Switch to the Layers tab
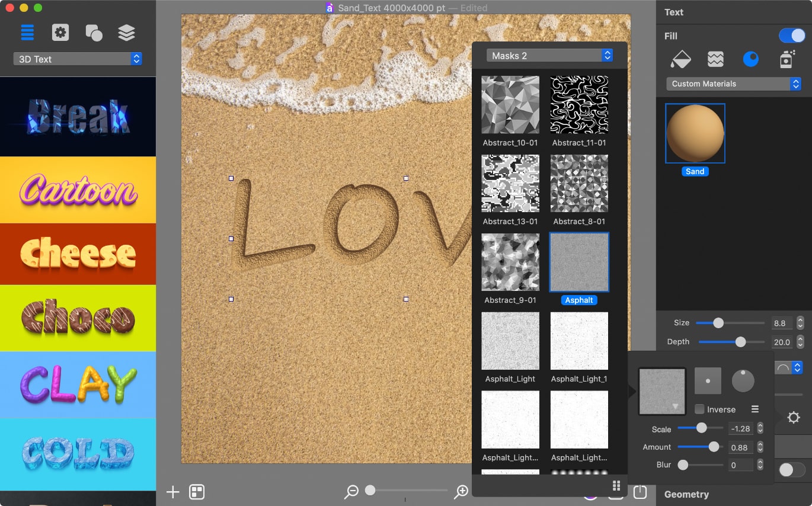Viewport: 812px width, 506px height. coord(127,33)
